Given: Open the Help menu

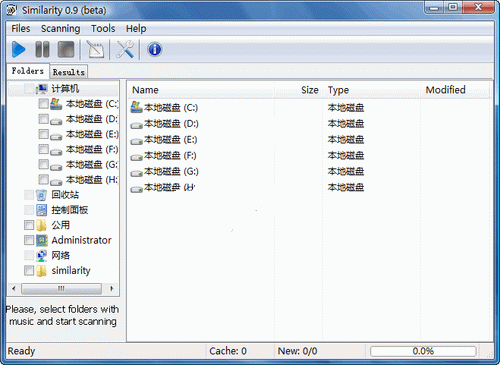Looking at the screenshot, I should (136, 29).
